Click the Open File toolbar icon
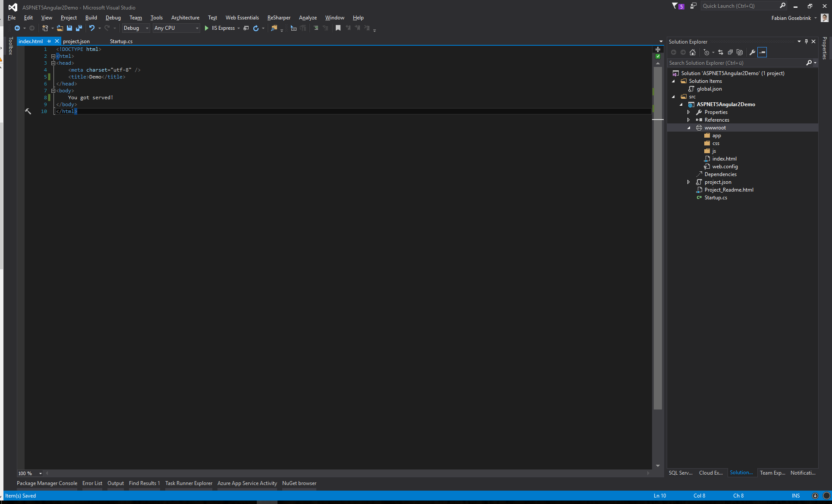This screenshot has height=504, width=832. (x=60, y=28)
